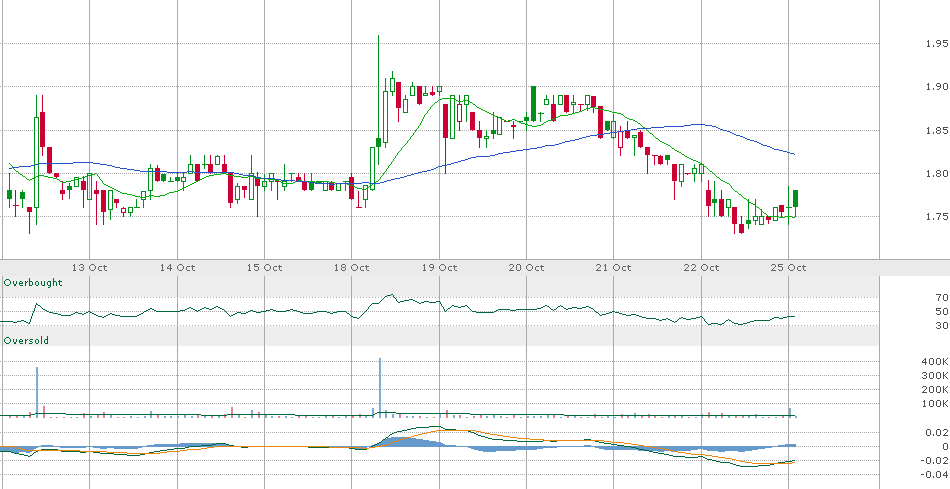Screen dimensions: 950x489
Task: Click the 18 Oct date label
Action: pyautogui.click(x=352, y=268)
